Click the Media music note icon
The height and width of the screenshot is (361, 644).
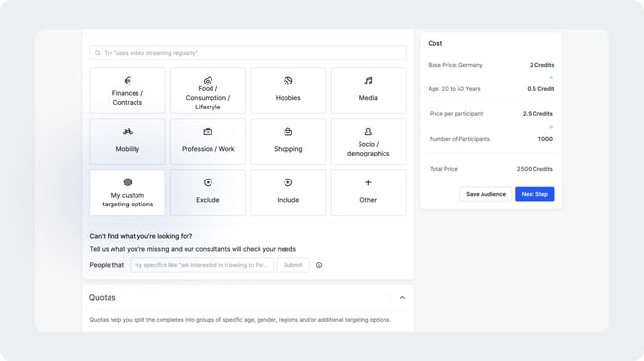(368, 81)
